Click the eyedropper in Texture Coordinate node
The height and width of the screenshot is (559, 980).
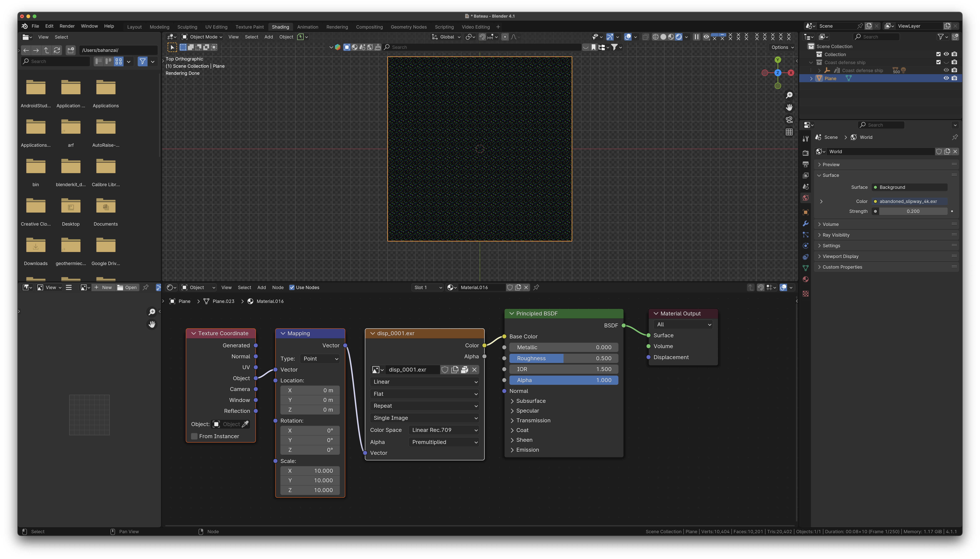245,424
